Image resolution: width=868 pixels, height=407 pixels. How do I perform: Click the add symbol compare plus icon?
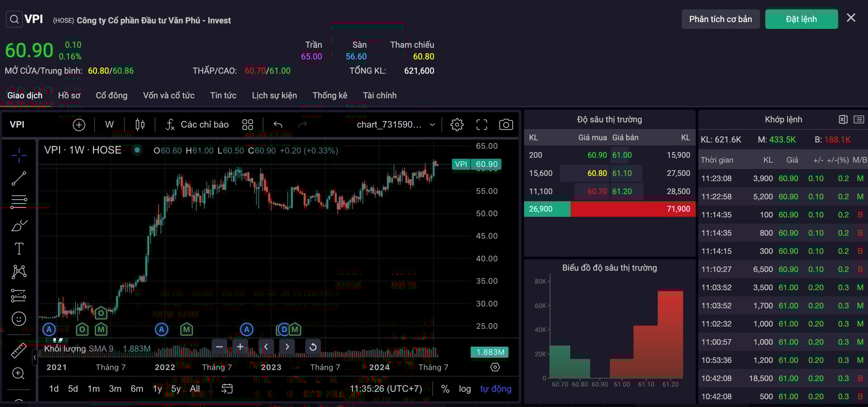(79, 125)
